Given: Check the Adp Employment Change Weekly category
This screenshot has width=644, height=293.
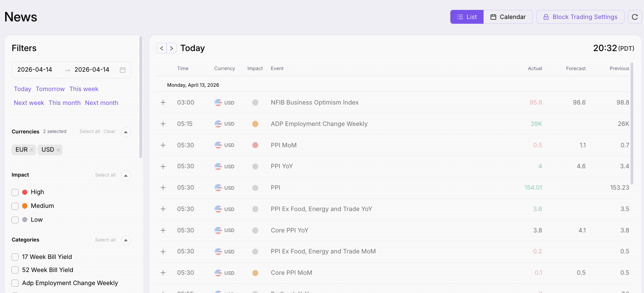Looking at the screenshot, I should (x=15, y=283).
